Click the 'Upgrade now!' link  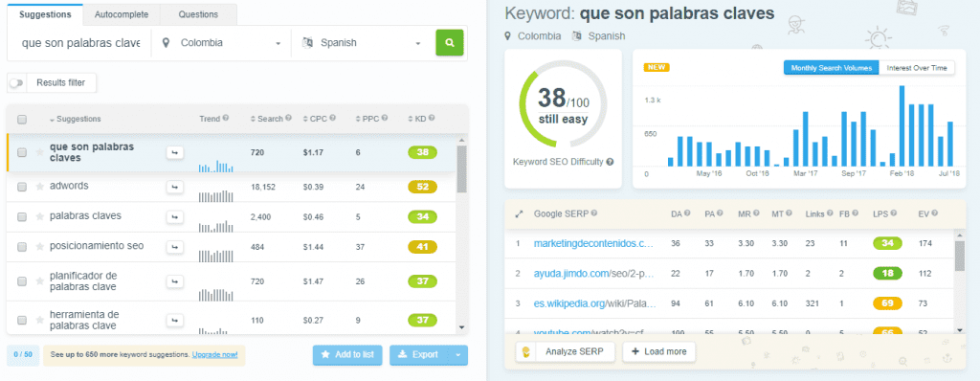(214, 355)
